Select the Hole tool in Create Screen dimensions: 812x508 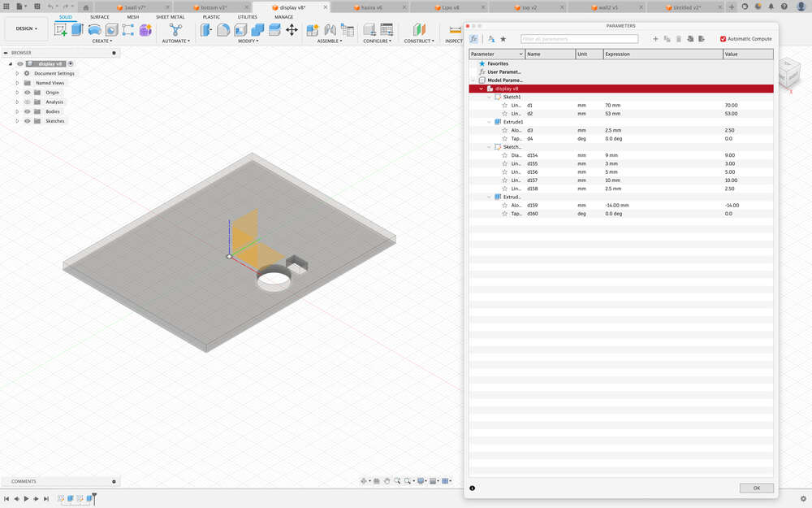(111, 29)
